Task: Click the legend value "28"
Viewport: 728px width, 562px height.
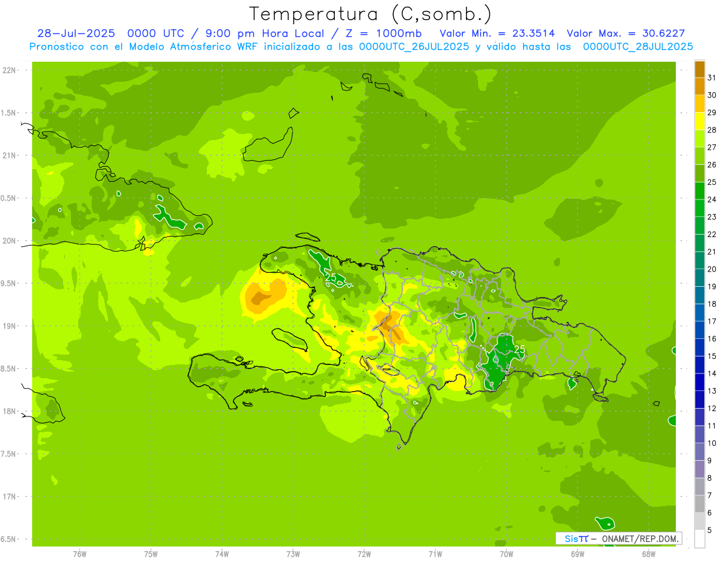Action: (x=712, y=129)
